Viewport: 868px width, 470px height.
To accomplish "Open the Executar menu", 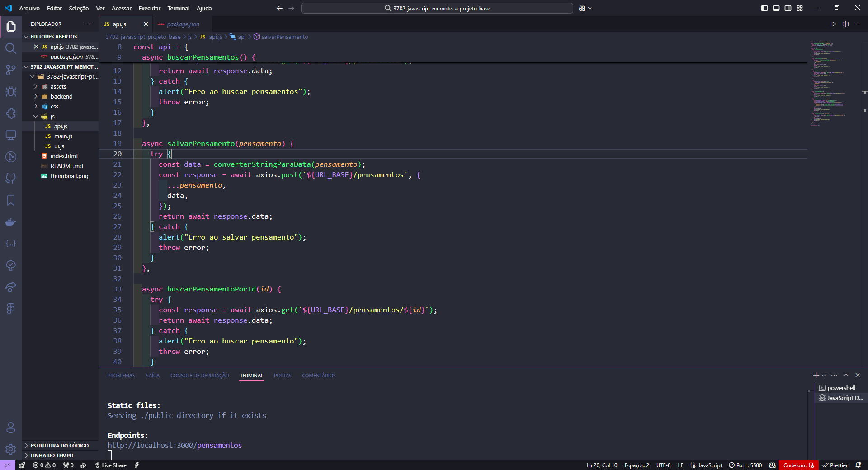I will pyautogui.click(x=149, y=8).
